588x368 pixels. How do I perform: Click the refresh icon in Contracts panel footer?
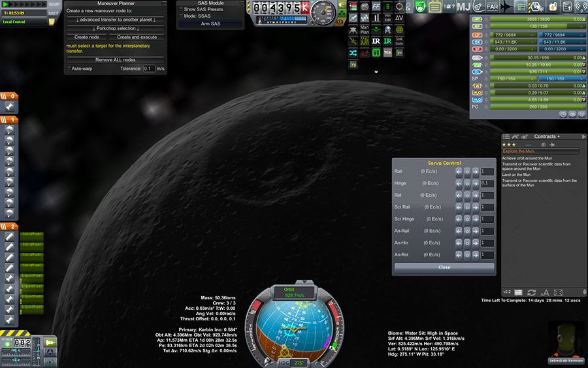[531, 292]
